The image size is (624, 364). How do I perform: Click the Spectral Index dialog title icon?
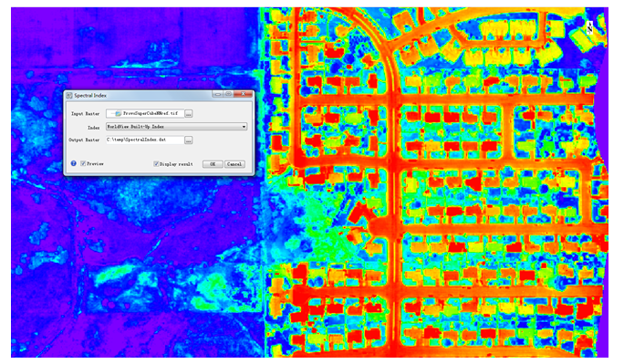(69, 96)
